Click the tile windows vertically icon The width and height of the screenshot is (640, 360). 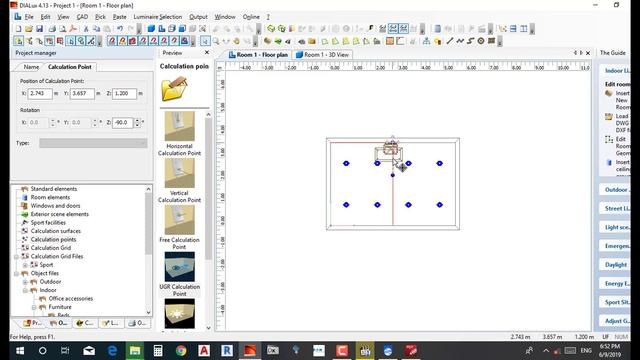point(524,29)
